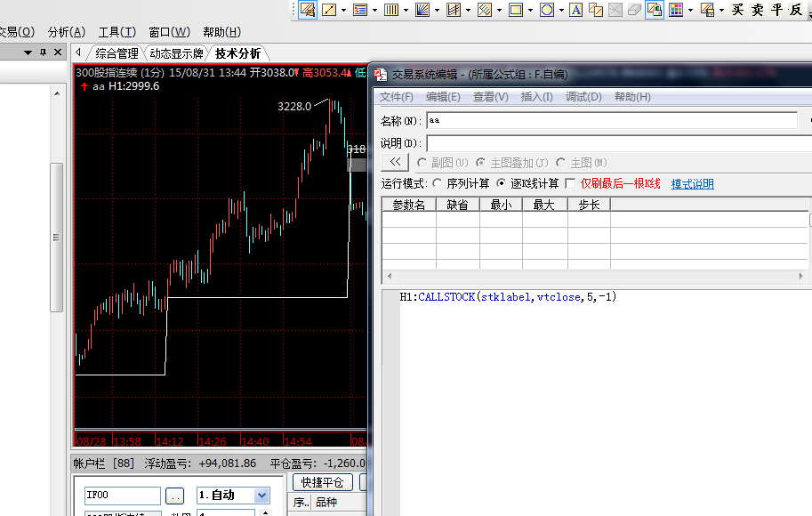Click the 说明(D) input field
The height and width of the screenshot is (516, 812).
point(618,143)
